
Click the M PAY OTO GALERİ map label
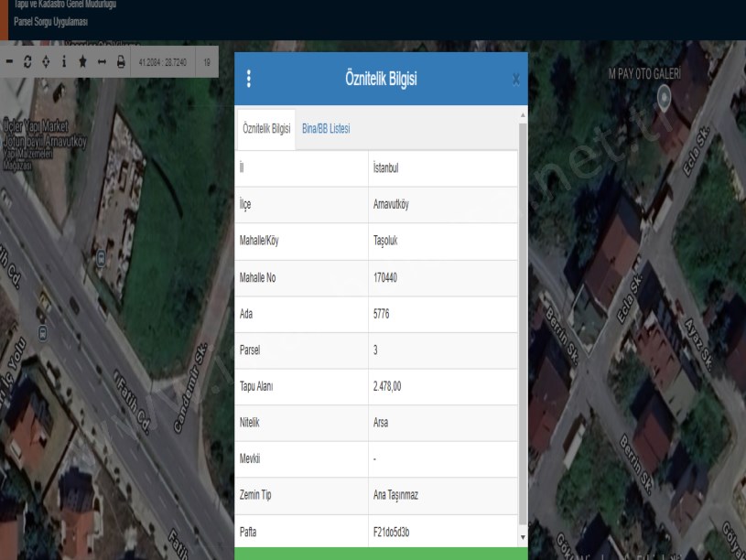point(644,73)
